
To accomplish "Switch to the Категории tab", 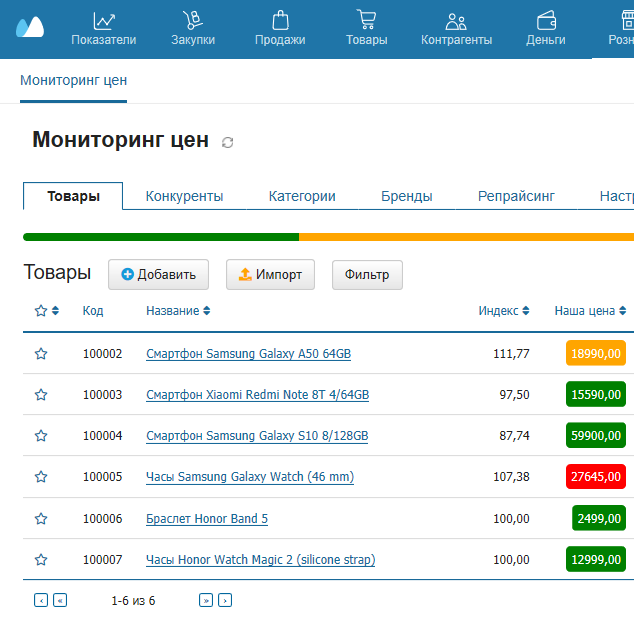I will click(302, 196).
